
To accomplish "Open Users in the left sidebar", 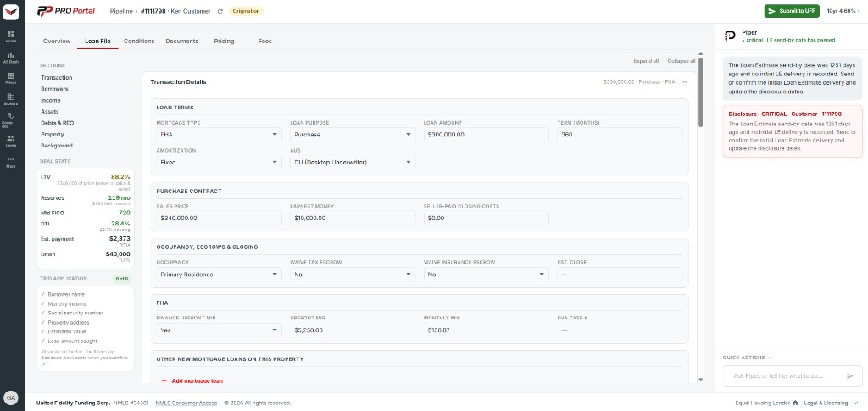I will [11, 141].
